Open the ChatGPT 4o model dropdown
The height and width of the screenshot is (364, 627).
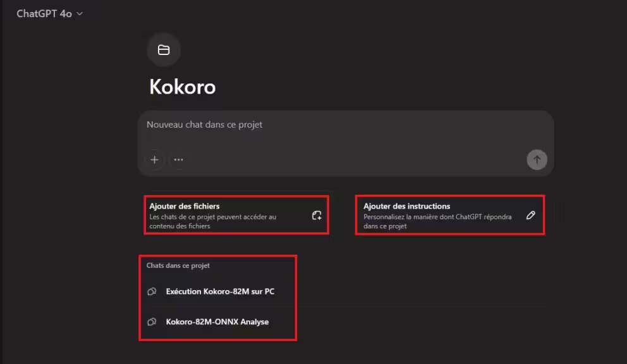pos(49,14)
